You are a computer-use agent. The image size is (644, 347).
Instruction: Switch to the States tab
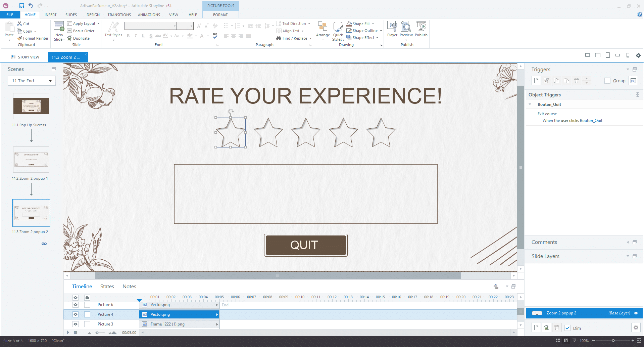point(107,287)
